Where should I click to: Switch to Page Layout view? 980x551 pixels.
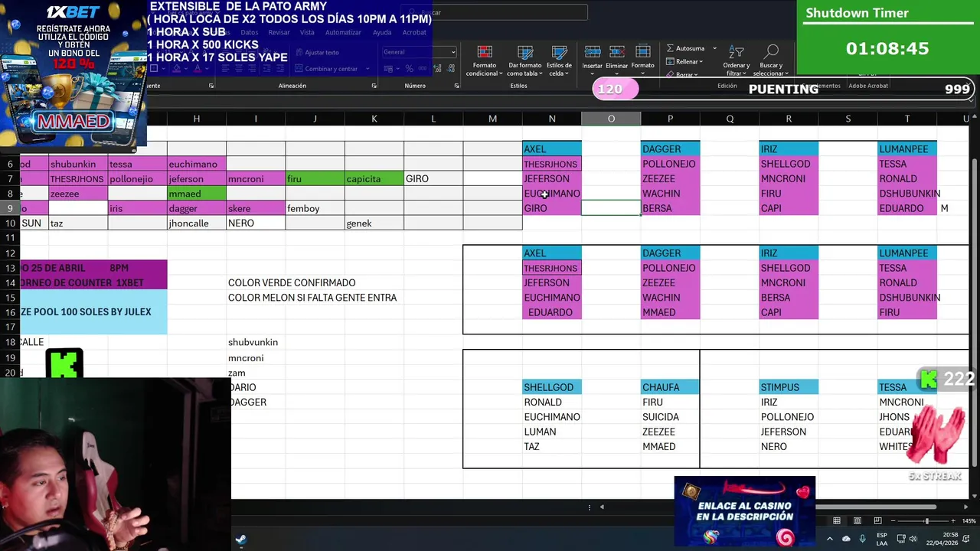click(857, 521)
